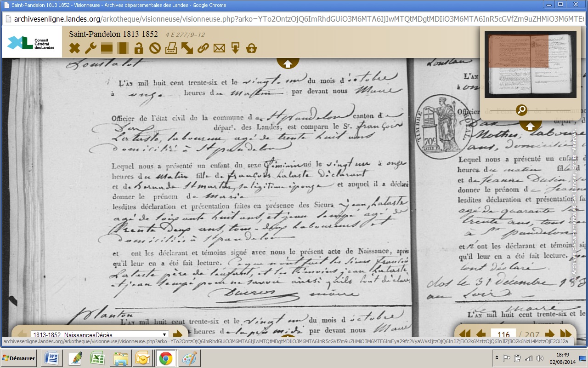The height and width of the screenshot is (368, 588).
Task: Click the diagonal arrows fullscreen icon
Action: [187, 48]
